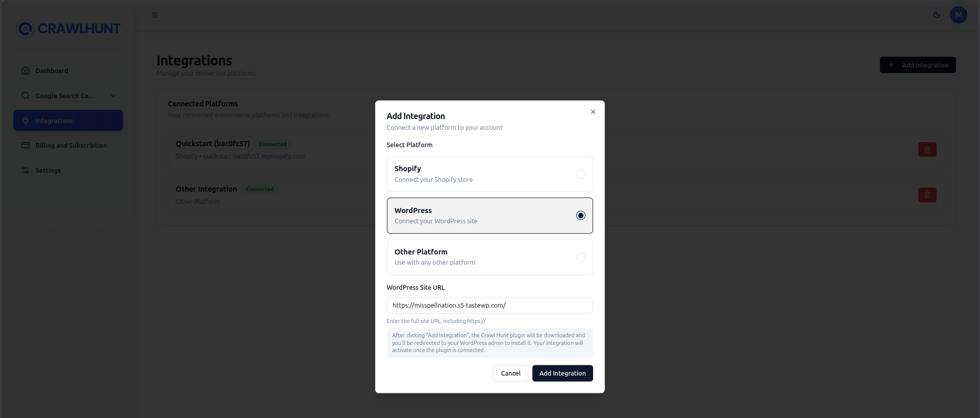Click the Settings sliders icon
Screen dimensions: 980x418
tap(26, 170)
